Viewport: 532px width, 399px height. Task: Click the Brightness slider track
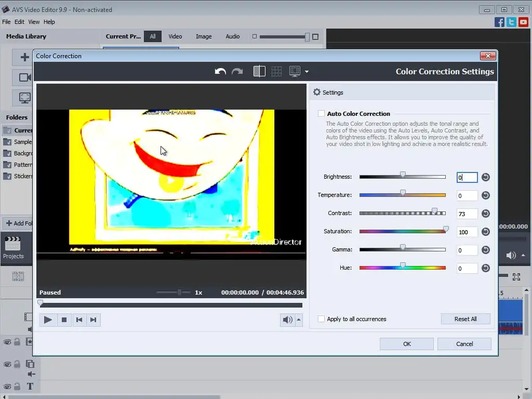point(403,177)
